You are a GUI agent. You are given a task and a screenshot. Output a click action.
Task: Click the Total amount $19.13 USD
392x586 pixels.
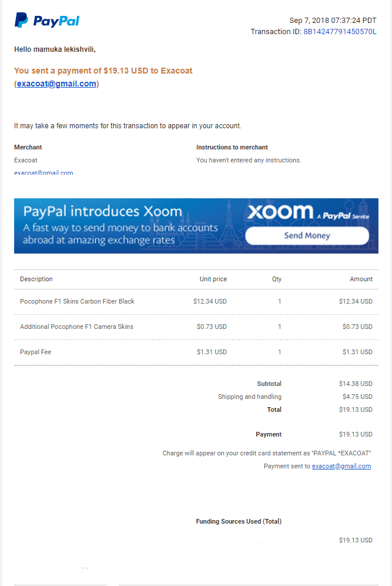click(x=356, y=409)
